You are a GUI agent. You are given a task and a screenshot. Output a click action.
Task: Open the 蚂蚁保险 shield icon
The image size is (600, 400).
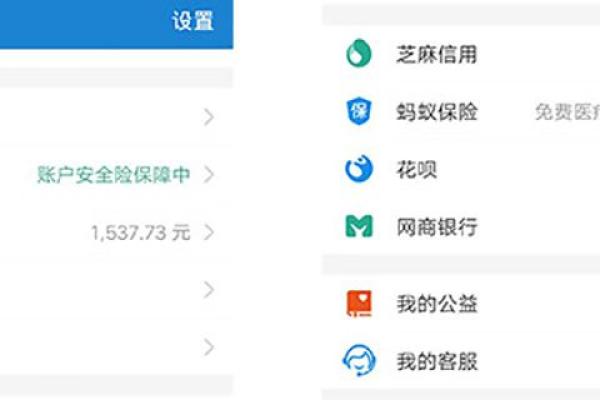click(x=359, y=111)
